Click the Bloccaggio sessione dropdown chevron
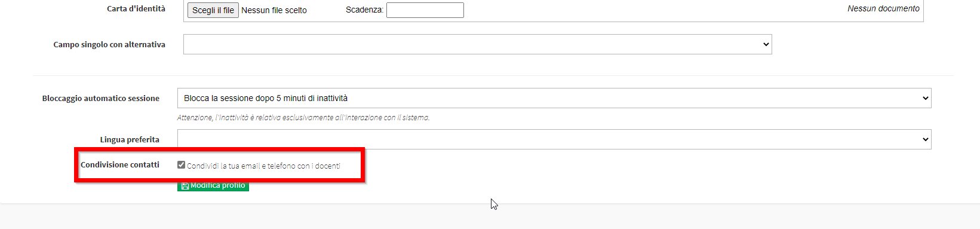 tap(925, 98)
